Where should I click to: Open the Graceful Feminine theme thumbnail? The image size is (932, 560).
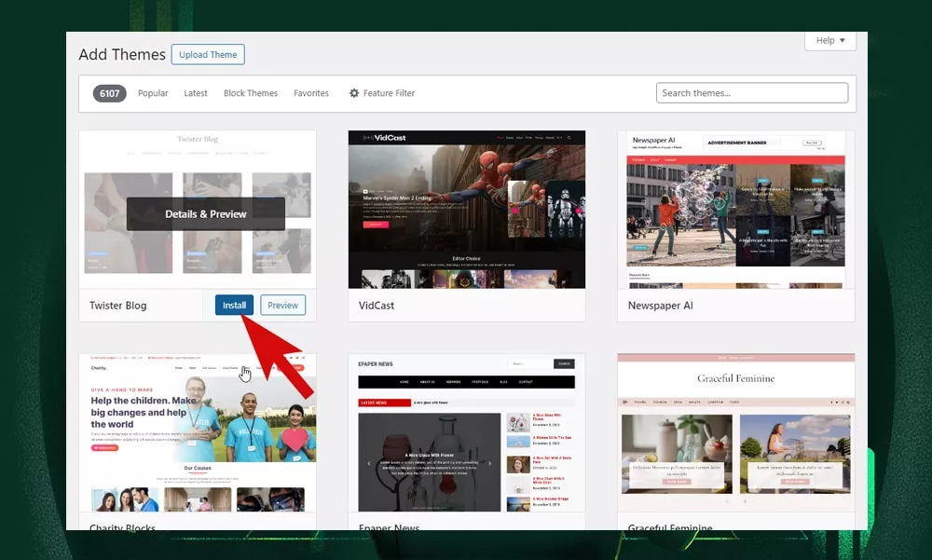[x=736, y=432]
